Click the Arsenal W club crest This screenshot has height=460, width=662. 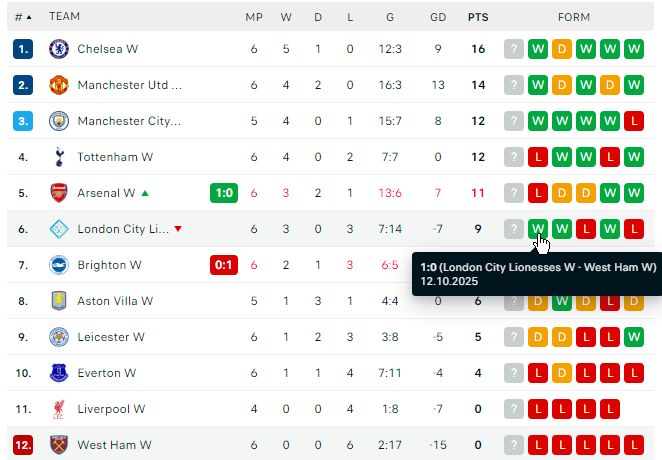coord(59,193)
